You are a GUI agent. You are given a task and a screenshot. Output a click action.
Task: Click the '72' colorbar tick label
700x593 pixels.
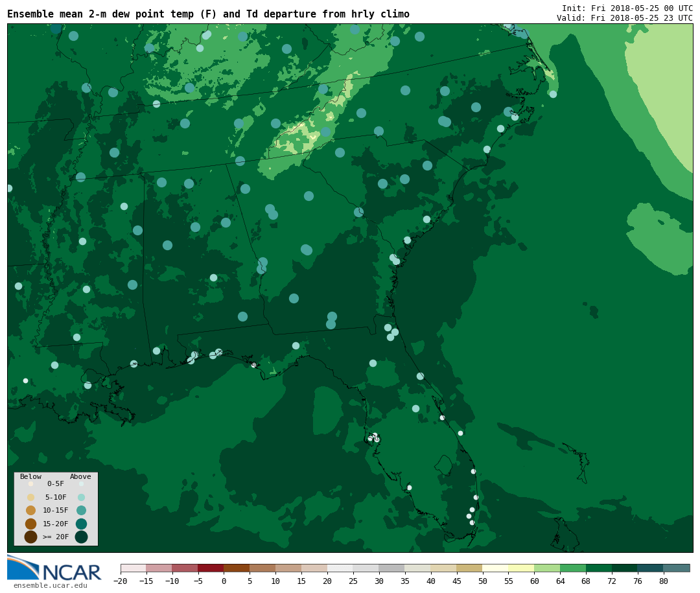point(612,581)
